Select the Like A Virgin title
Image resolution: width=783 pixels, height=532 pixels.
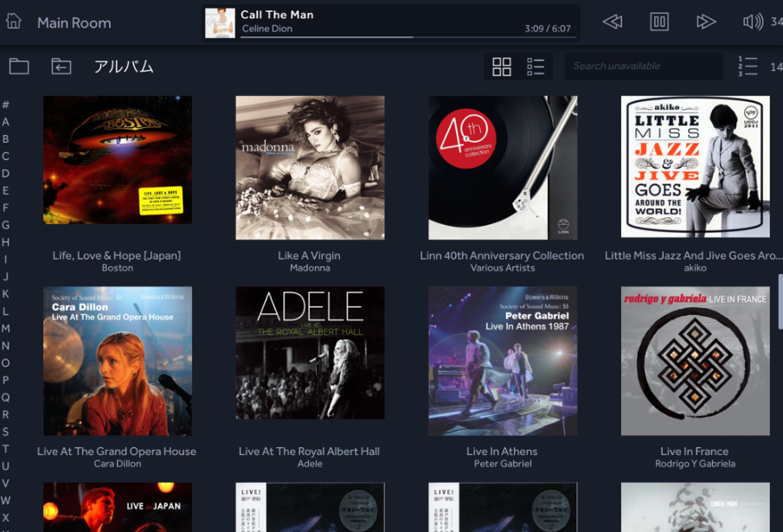tap(309, 255)
